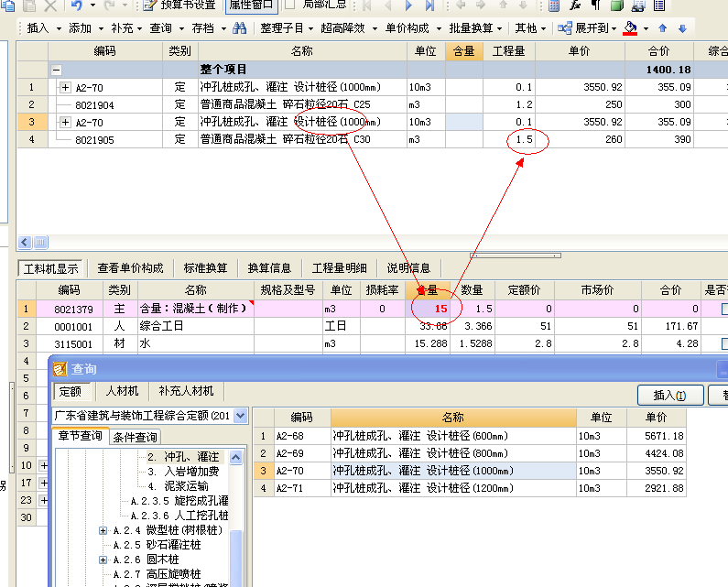Viewport: 728px width, 587px height.
Task: Open the 存档 archive menu
Action: click(209, 28)
